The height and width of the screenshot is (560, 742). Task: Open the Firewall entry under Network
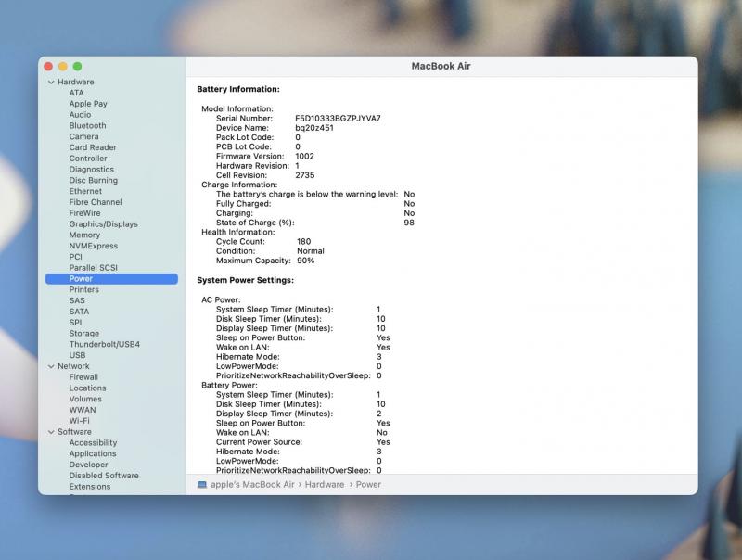pos(83,377)
